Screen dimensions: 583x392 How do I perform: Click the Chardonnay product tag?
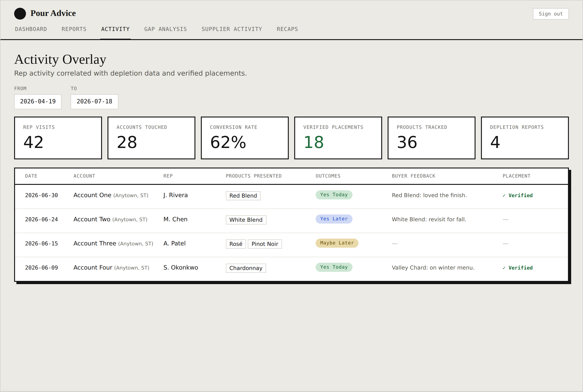tap(246, 268)
